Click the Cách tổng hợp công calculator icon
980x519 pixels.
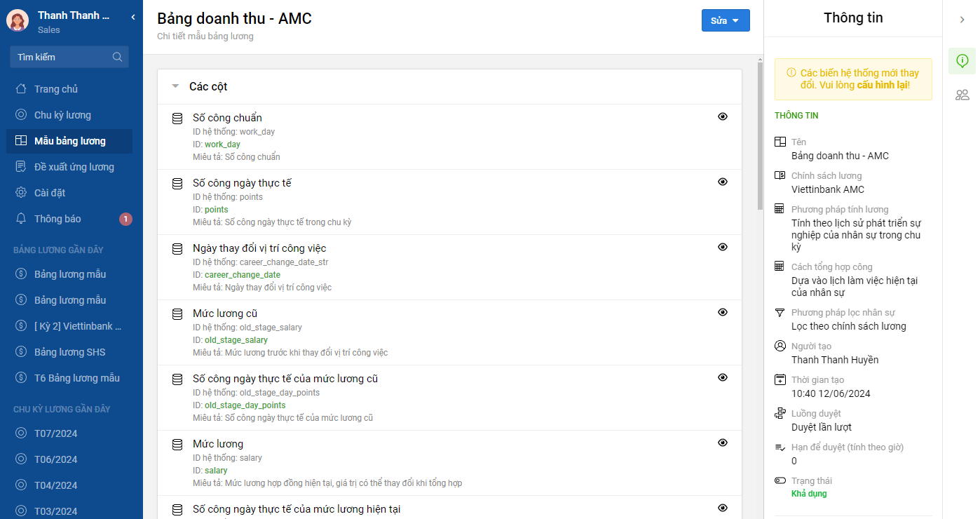(x=780, y=267)
